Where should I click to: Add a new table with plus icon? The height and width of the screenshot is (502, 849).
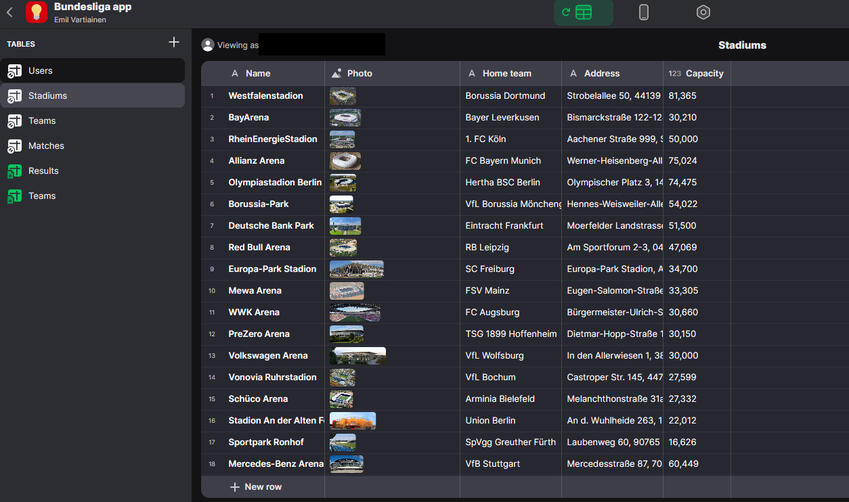click(x=174, y=42)
